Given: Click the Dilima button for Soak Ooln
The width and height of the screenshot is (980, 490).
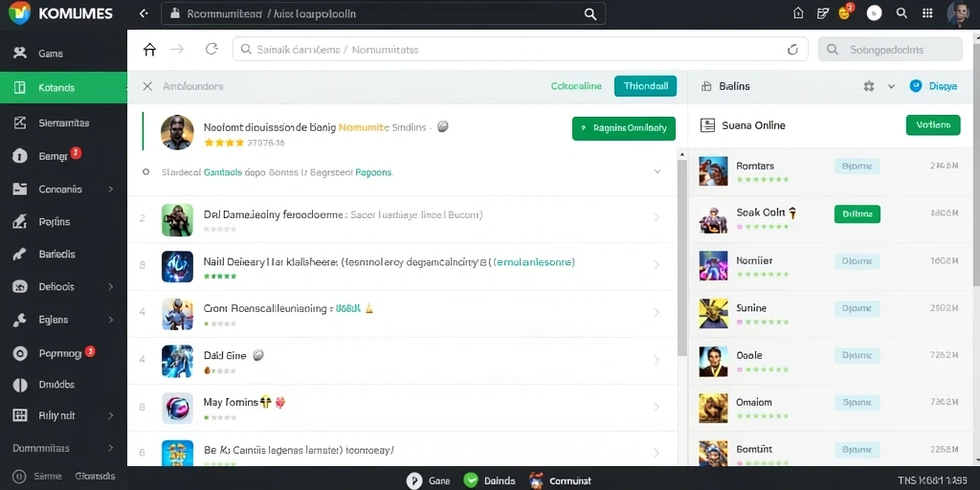Looking at the screenshot, I should [x=857, y=213].
